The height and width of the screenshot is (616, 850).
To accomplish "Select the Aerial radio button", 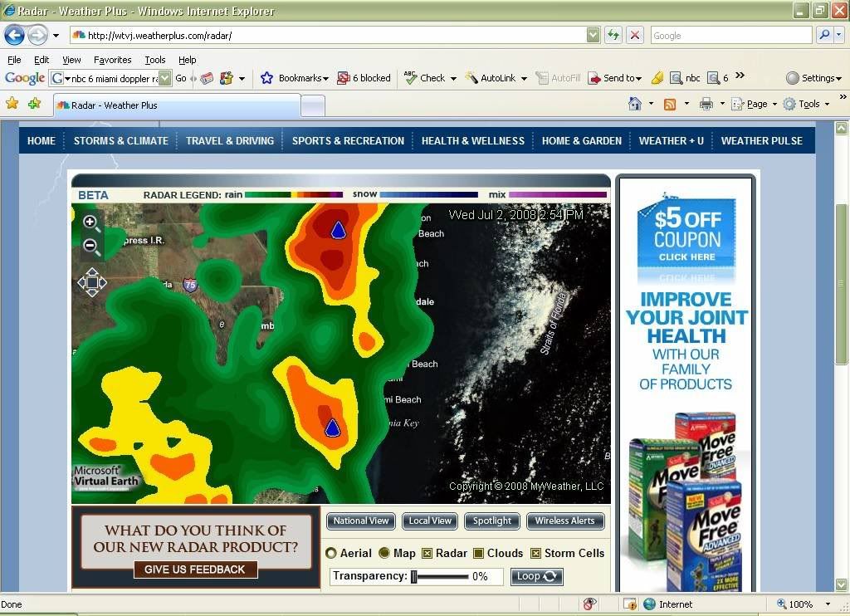I will (x=331, y=553).
